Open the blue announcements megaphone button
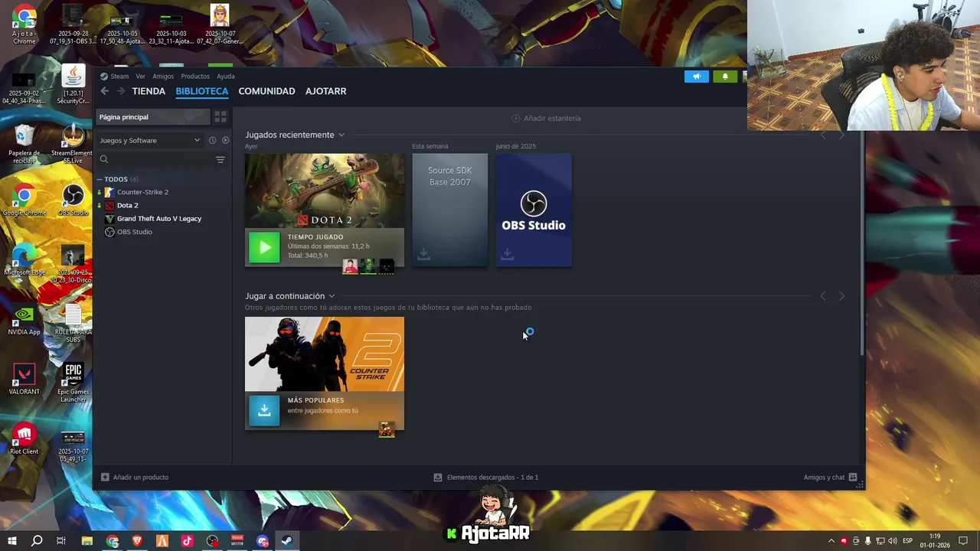Viewport: 980px width, 551px height. 697,77
